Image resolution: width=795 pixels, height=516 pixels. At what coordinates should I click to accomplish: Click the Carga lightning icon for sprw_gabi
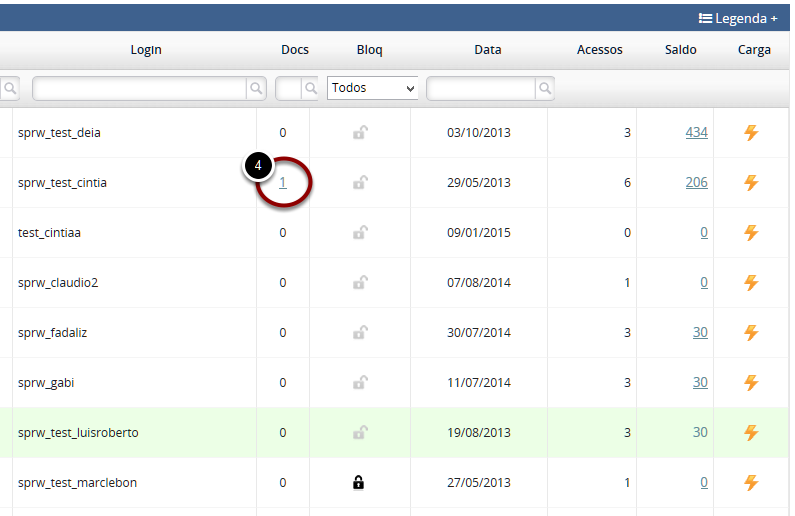pyautogui.click(x=751, y=383)
